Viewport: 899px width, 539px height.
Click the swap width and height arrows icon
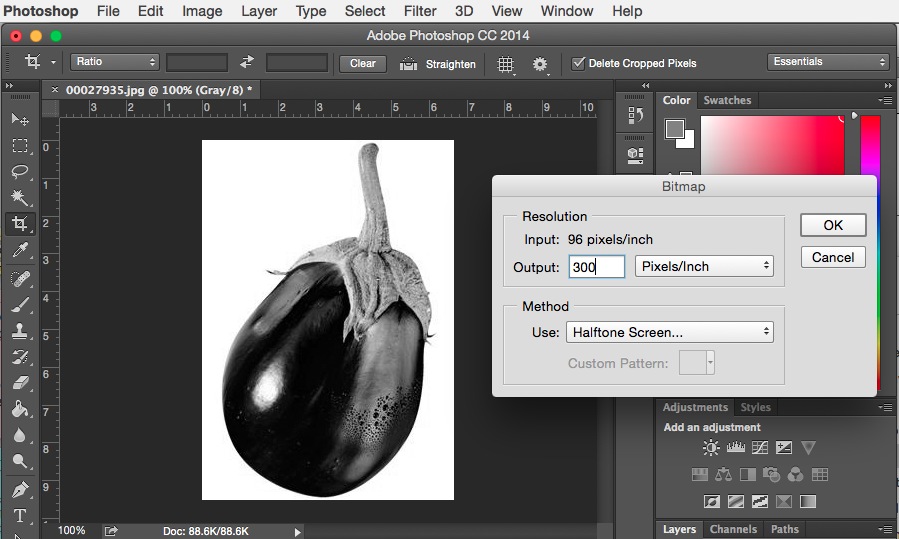pyautogui.click(x=247, y=62)
